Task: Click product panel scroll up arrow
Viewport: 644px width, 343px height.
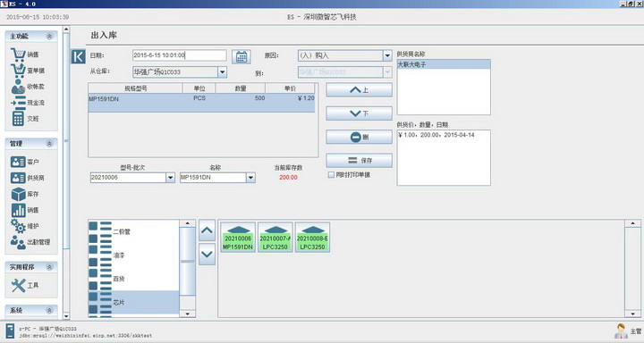Action: (632, 223)
